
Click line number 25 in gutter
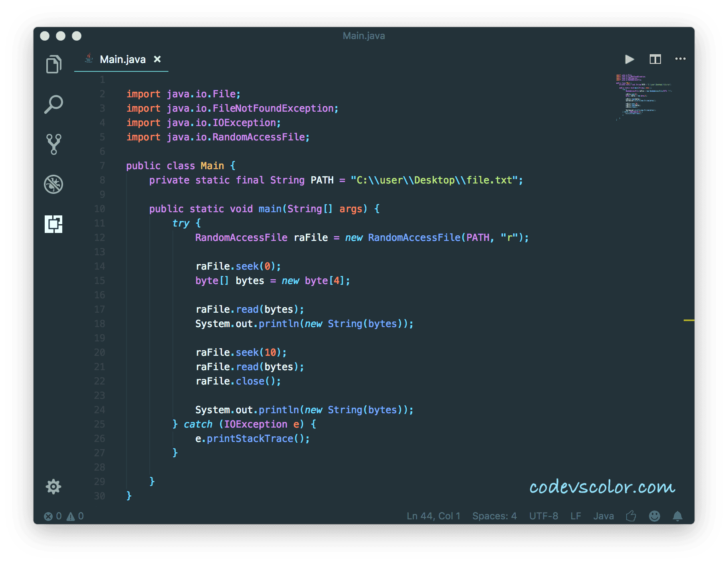pyautogui.click(x=99, y=424)
